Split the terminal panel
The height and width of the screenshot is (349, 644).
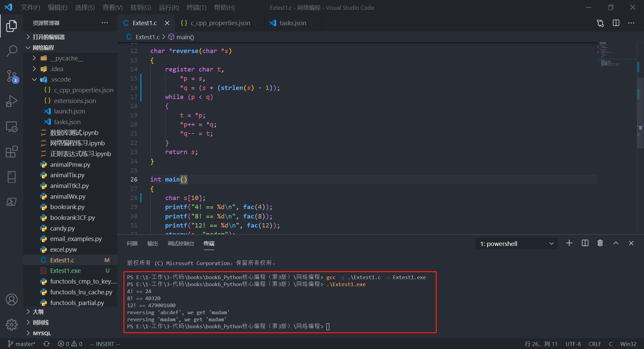coord(585,243)
